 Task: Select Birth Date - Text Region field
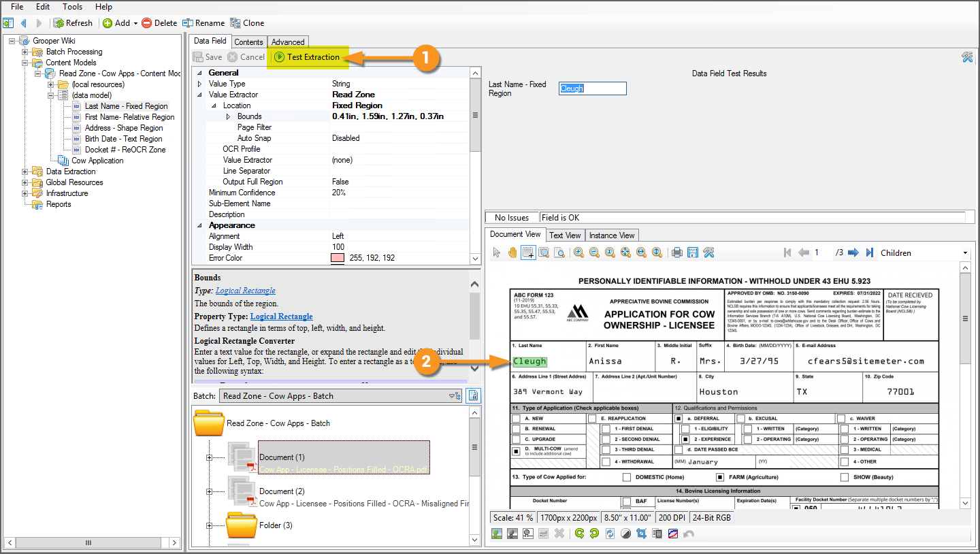point(123,139)
